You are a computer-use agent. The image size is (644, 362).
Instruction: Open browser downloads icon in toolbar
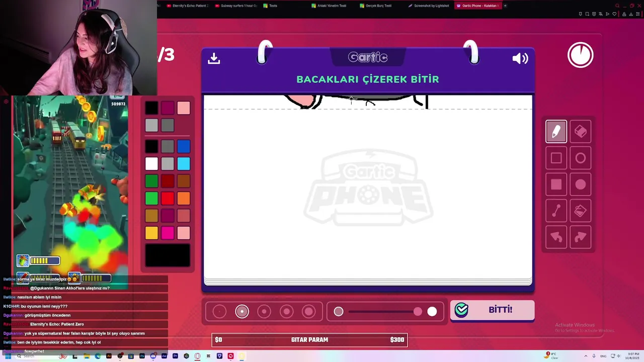coord(631,14)
